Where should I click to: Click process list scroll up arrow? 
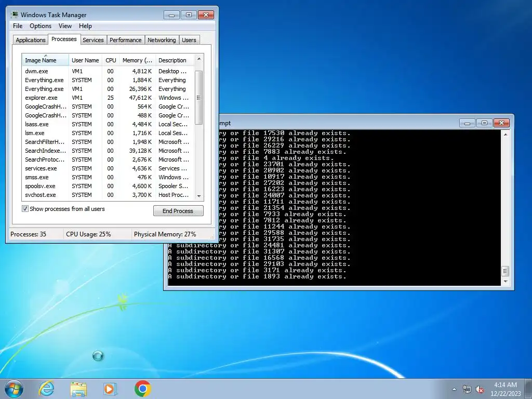click(199, 59)
